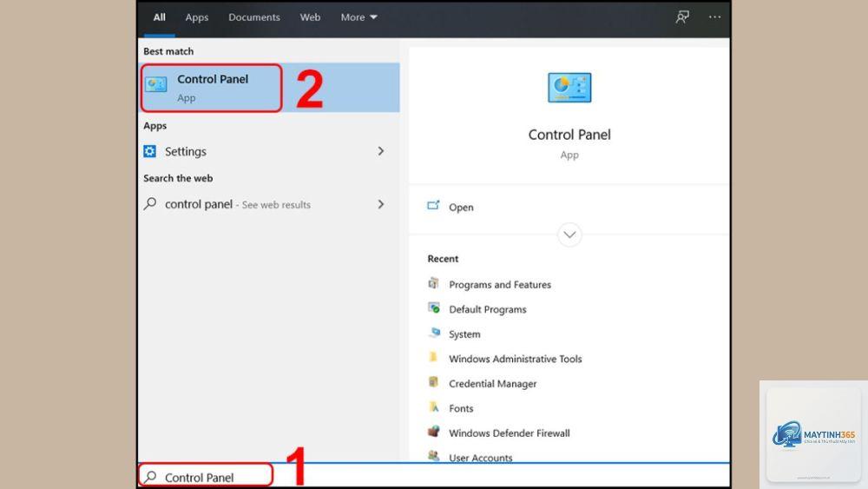Open Programs and Features recent item
The width and height of the screenshot is (868, 489).
500,285
